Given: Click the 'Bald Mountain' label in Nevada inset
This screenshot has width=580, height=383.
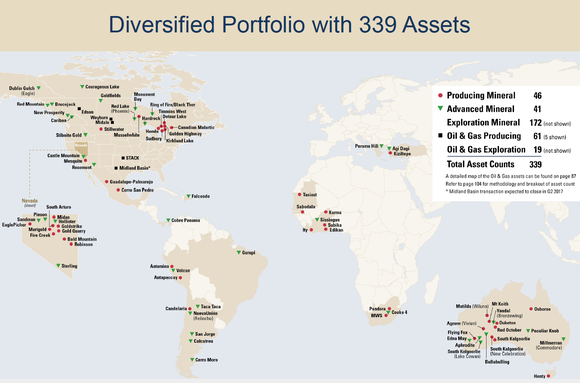Looking at the screenshot, I should point(82,239).
